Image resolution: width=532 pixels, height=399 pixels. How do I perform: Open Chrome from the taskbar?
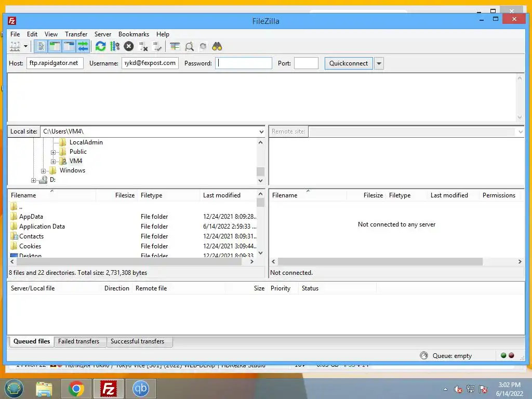(x=76, y=389)
